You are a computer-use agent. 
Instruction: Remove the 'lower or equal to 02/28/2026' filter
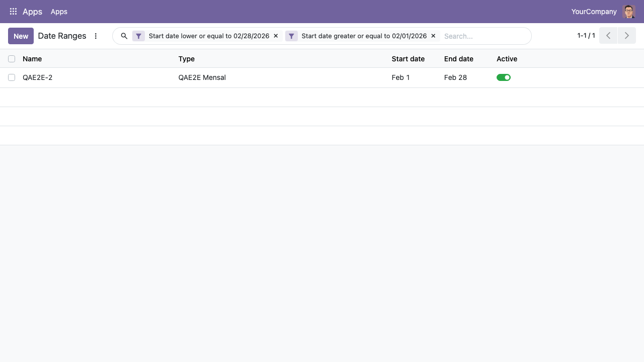[x=276, y=36]
